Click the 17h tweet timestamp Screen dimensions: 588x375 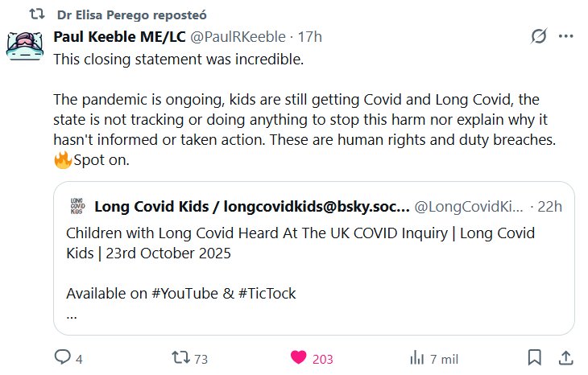tap(310, 37)
